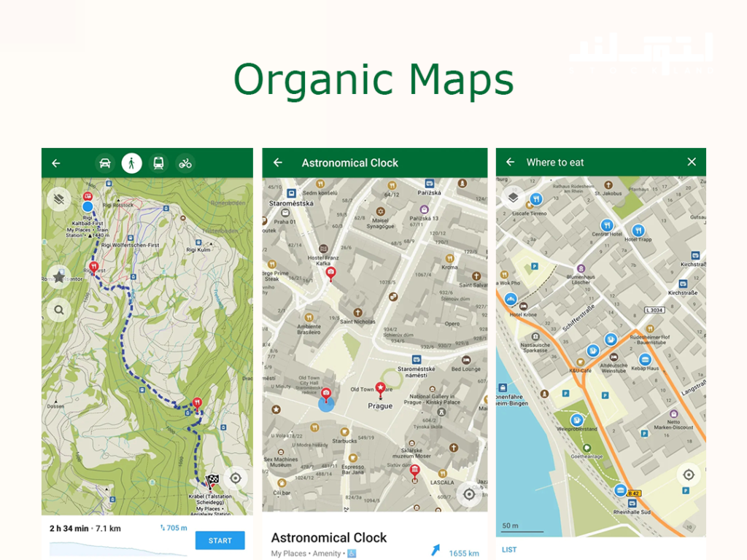Open Astronomical Clock place card title
747x560 pixels.
(x=329, y=537)
